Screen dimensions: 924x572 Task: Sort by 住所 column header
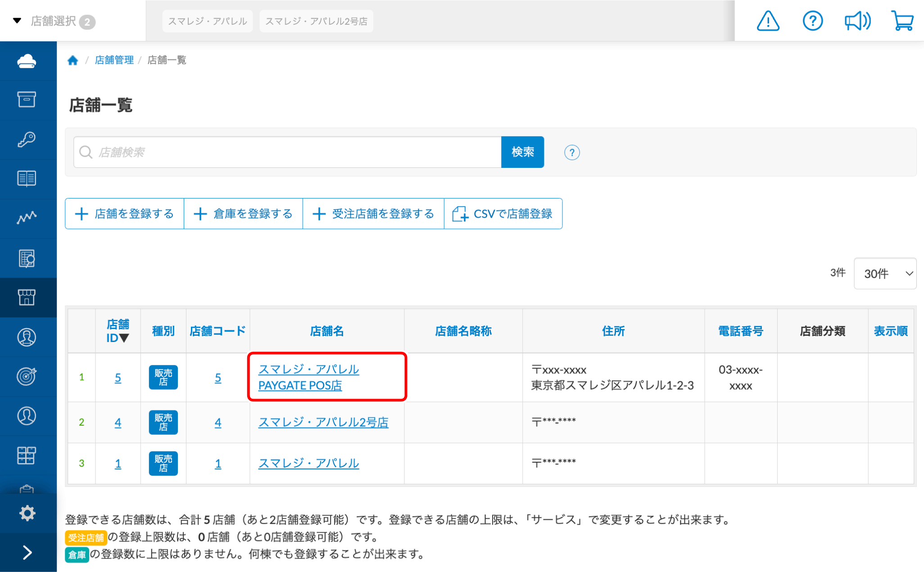coord(613,331)
